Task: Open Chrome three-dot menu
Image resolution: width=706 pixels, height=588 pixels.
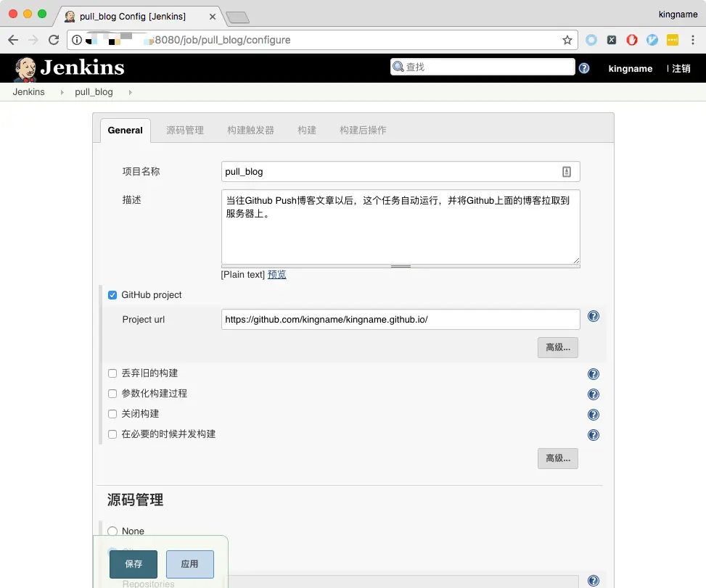Action: pyautogui.click(x=693, y=40)
